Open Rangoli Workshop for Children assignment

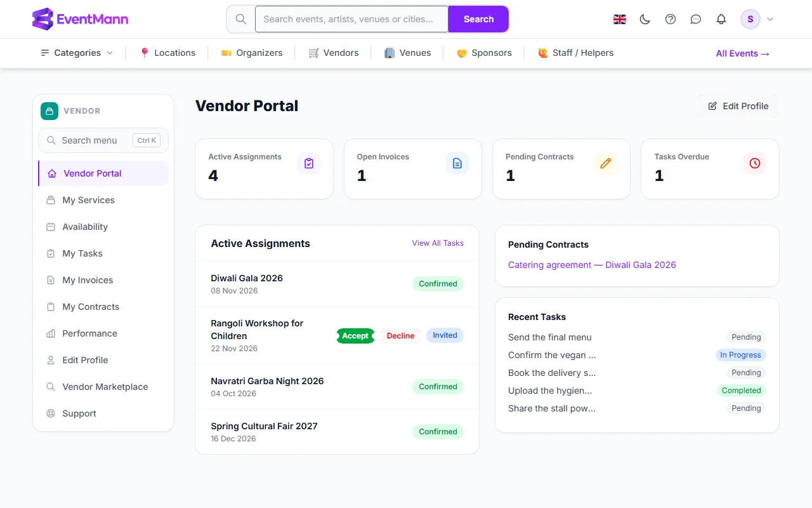pos(257,330)
